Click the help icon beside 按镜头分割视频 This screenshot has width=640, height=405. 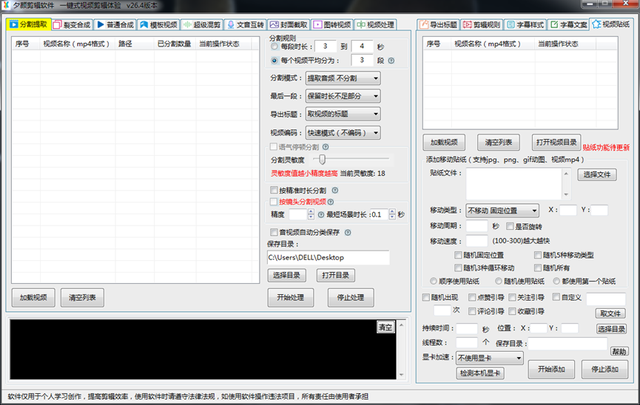(331, 202)
